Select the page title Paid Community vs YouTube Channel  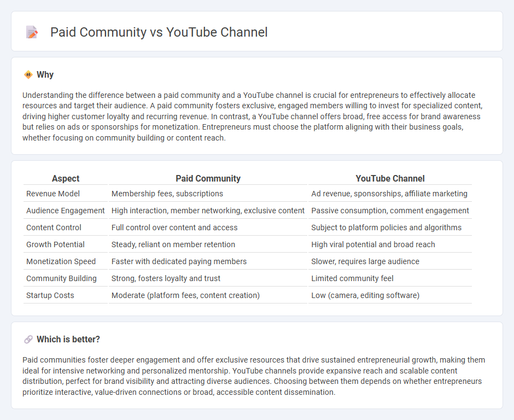[159, 32]
